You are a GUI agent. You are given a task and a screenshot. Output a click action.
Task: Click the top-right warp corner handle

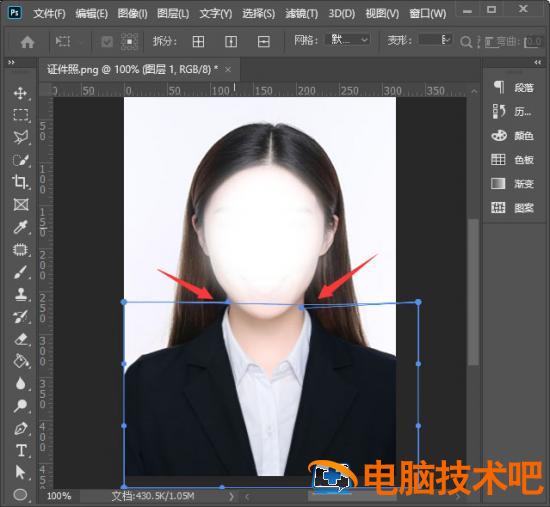pyautogui.click(x=418, y=302)
